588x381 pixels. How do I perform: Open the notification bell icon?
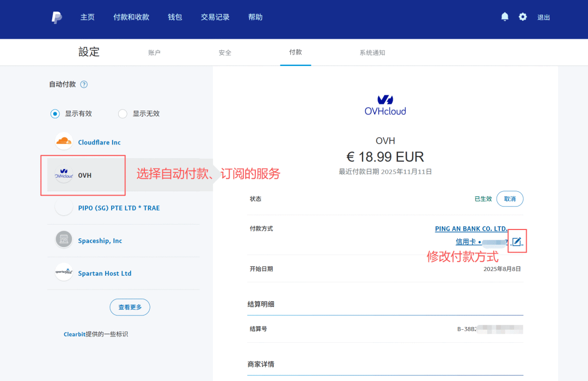[504, 17]
